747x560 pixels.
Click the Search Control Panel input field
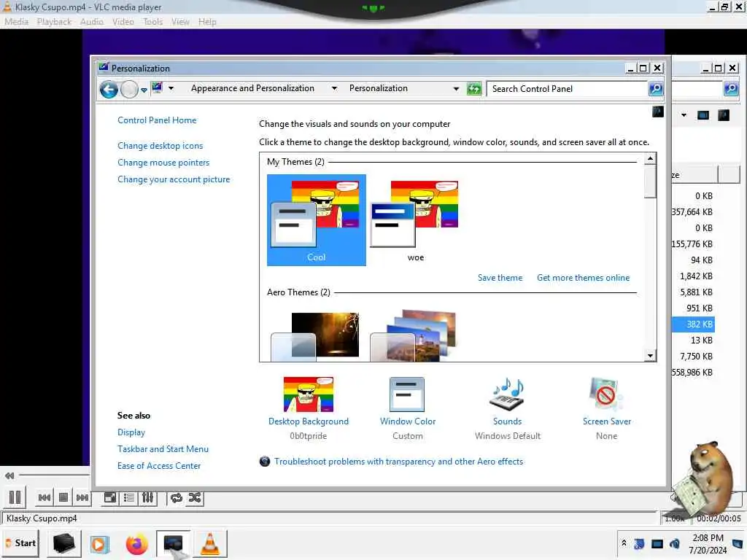tap(567, 88)
